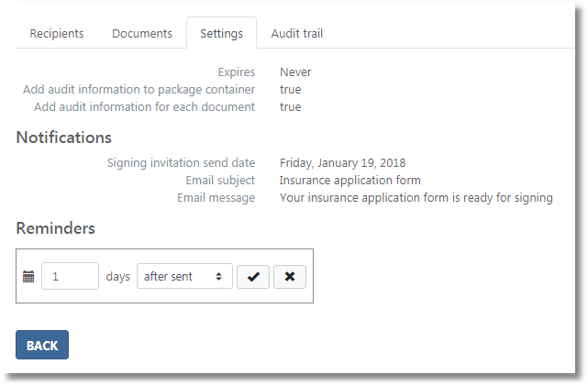The width and height of the screenshot is (588, 386).
Task: Click the date Friday, January 19, 2018
Action: pos(342,163)
